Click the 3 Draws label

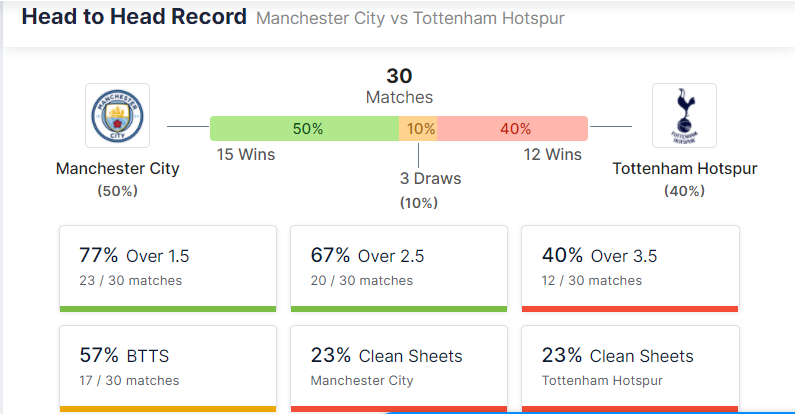point(430,179)
